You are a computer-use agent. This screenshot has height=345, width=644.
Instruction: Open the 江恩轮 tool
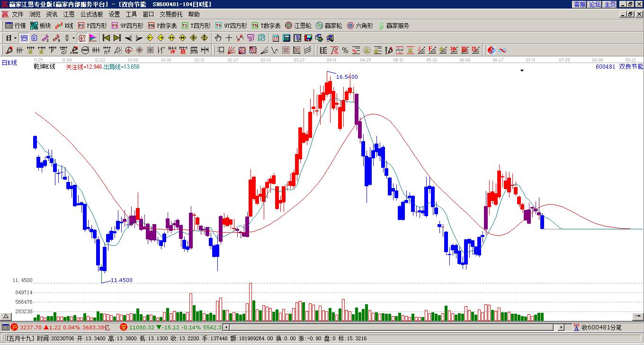(298, 26)
